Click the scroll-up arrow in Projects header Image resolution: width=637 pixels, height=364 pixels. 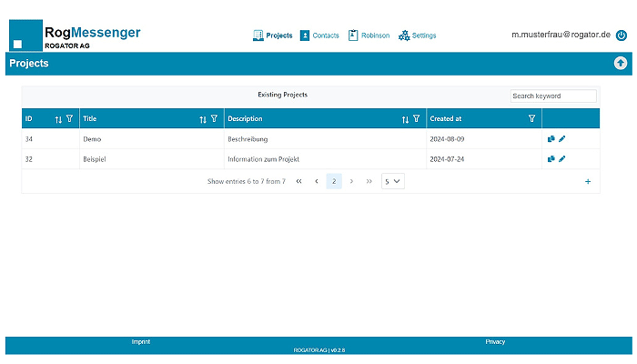621,64
